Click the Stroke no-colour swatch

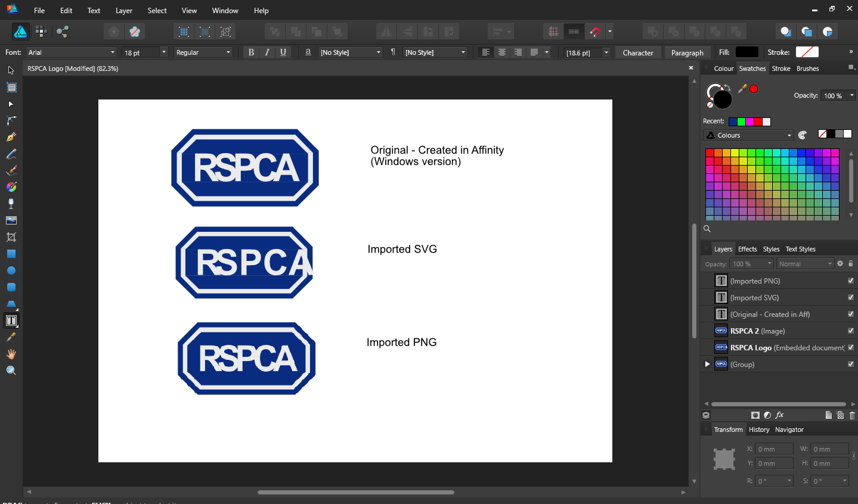(807, 52)
